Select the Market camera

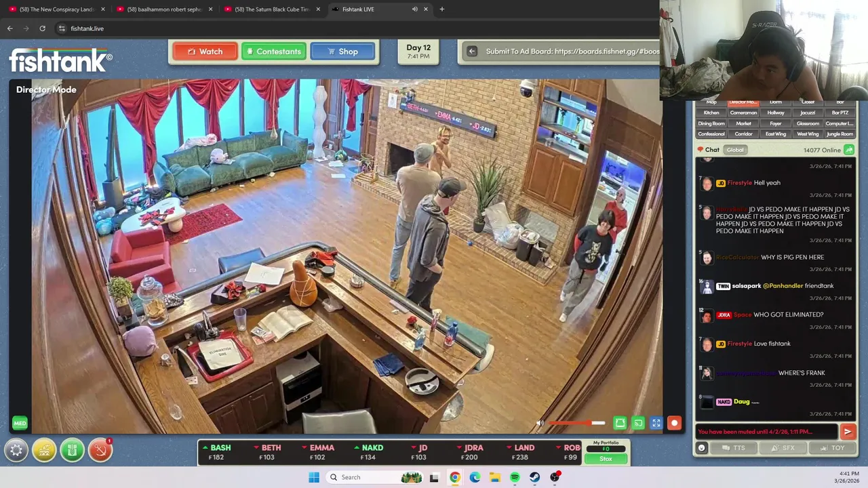(x=743, y=123)
